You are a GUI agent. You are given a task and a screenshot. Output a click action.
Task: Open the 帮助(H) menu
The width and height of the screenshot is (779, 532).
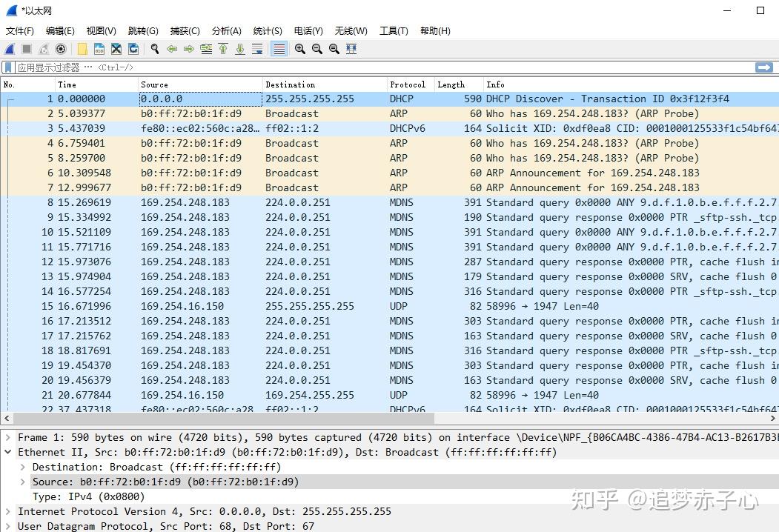tap(435, 31)
